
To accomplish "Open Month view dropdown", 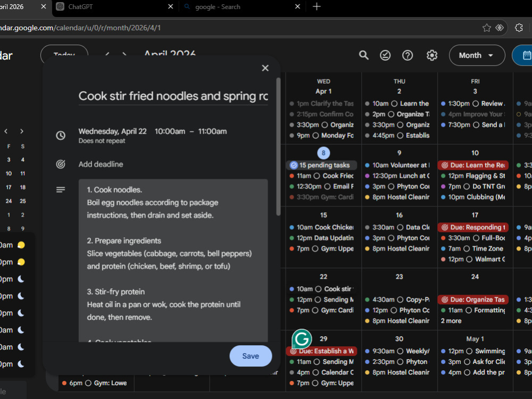I will (477, 55).
